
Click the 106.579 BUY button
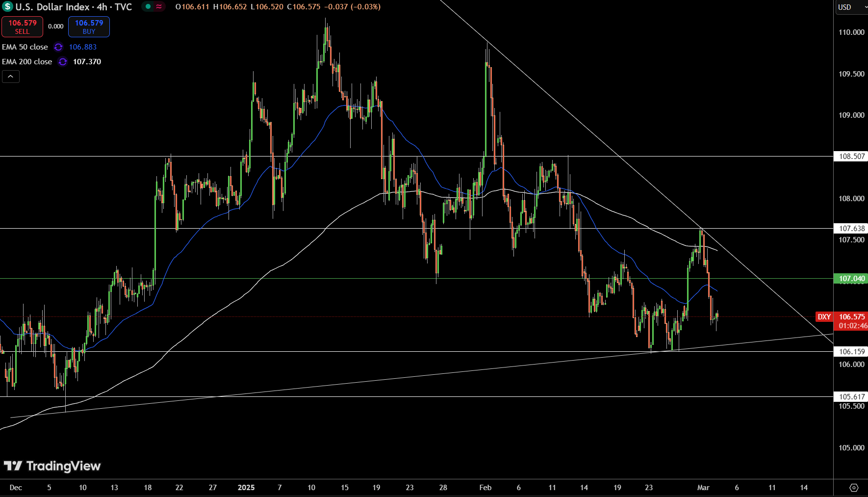click(x=89, y=27)
